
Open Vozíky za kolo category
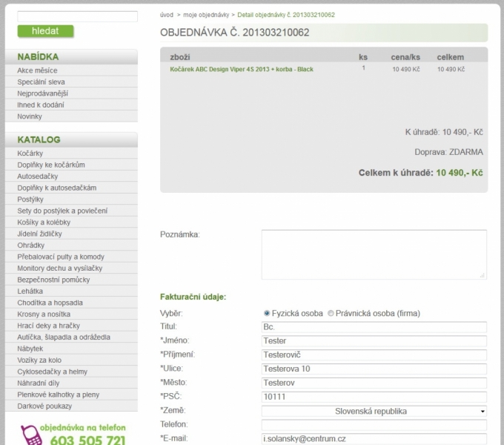pyautogui.click(x=39, y=360)
